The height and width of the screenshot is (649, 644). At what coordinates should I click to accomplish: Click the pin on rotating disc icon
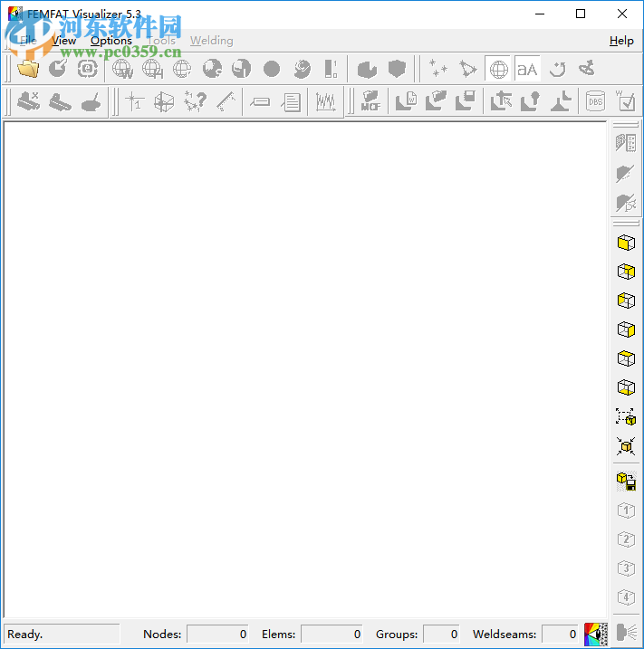point(587,69)
